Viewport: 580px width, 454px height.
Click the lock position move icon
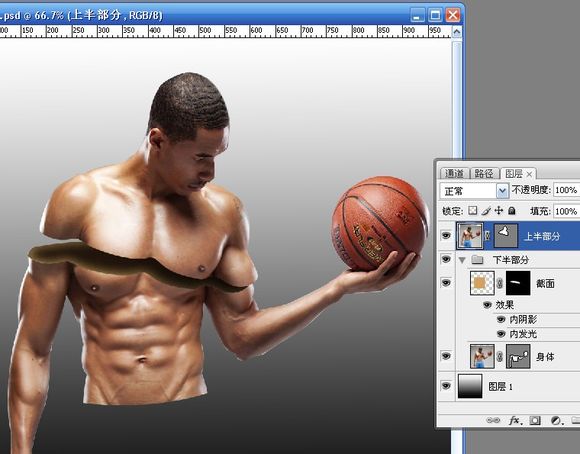tap(499, 211)
